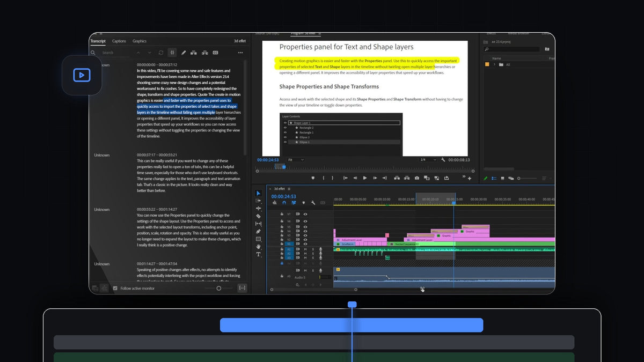Expand the All folder in Project panel

point(494,64)
